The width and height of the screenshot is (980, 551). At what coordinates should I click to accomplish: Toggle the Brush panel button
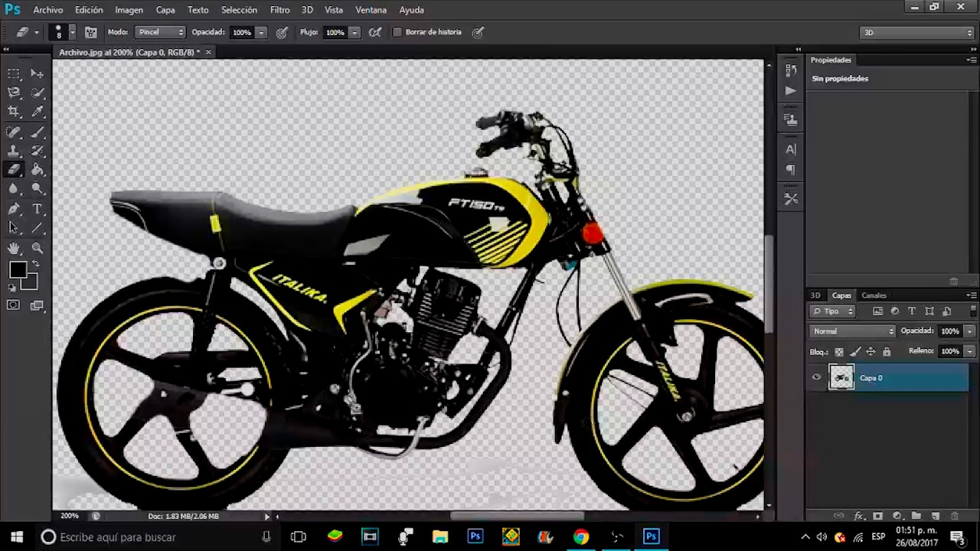(x=90, y=32)
